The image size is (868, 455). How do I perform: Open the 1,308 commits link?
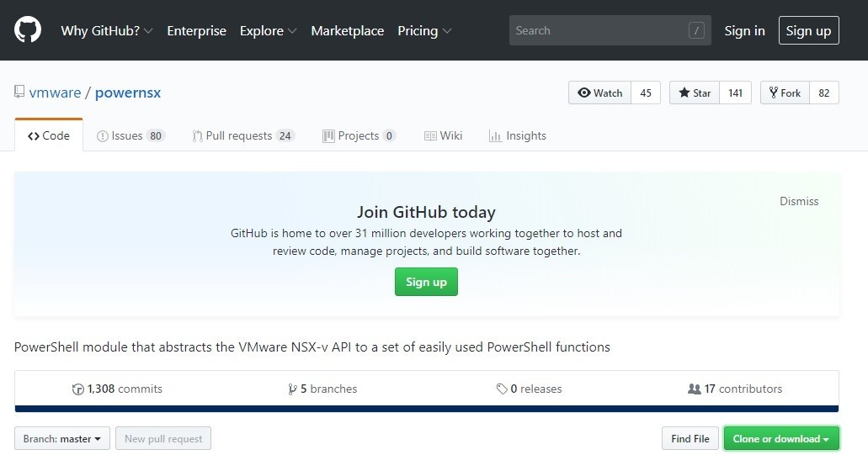117,389
